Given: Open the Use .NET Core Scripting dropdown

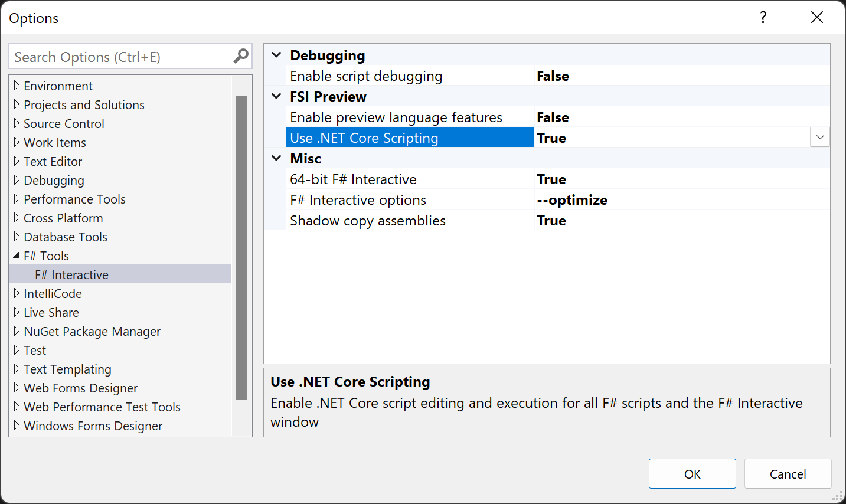Looking at the screenshot, I should tap(819, 137).
